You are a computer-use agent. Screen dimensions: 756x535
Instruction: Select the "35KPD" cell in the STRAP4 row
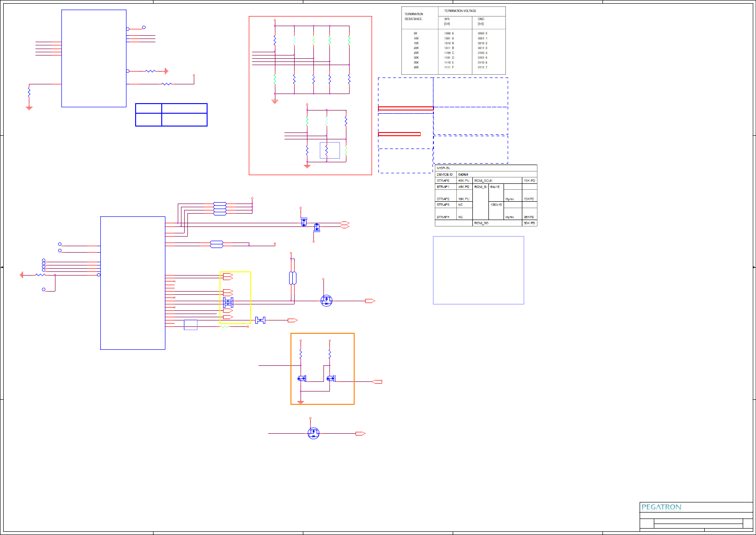point(529,217)
